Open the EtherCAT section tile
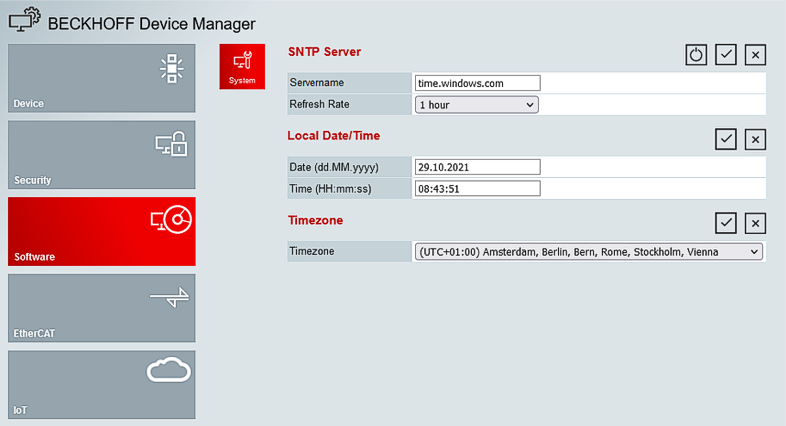 [x=102, y=308]
